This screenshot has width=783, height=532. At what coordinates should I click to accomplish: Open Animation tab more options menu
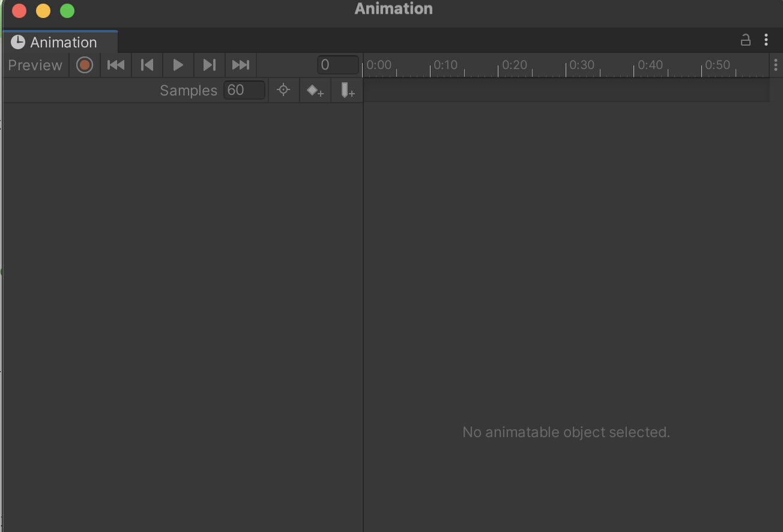(766, 40)
